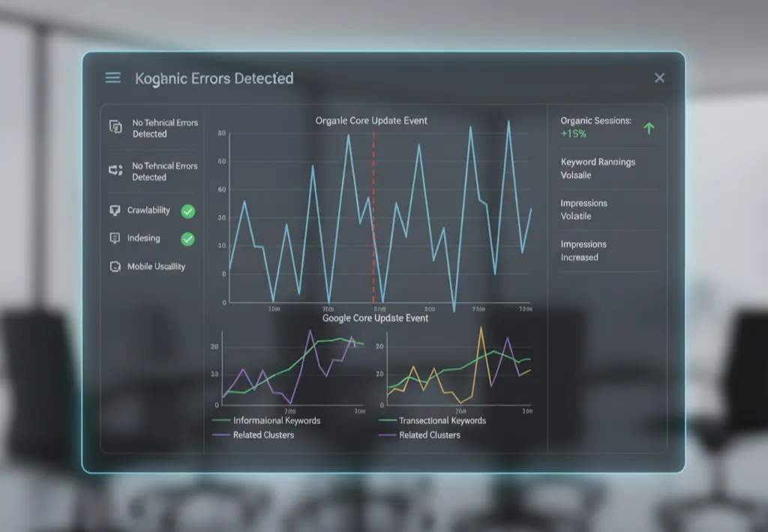Open the Impressions Increased metric

583,250
